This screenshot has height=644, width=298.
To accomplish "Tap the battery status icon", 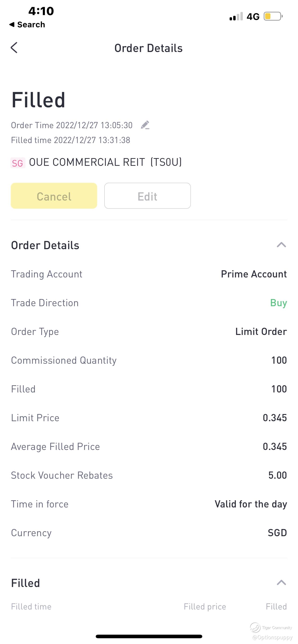I will pos(273,17).
